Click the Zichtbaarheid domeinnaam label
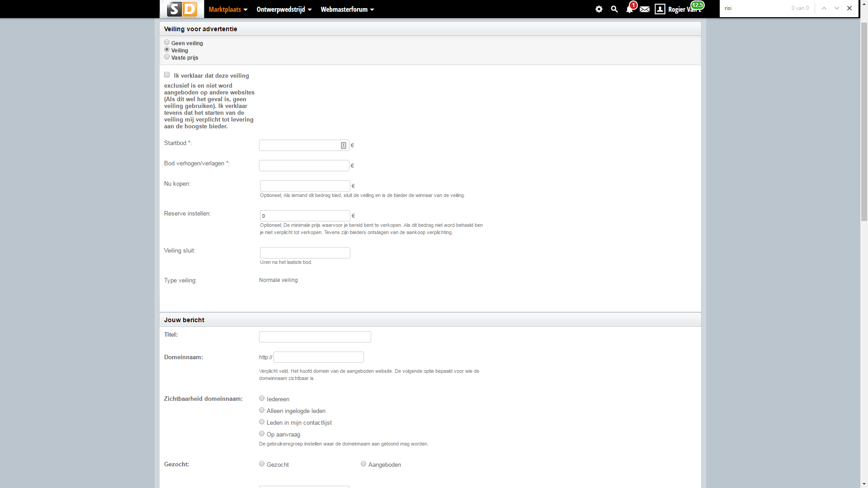 [203, 399]
